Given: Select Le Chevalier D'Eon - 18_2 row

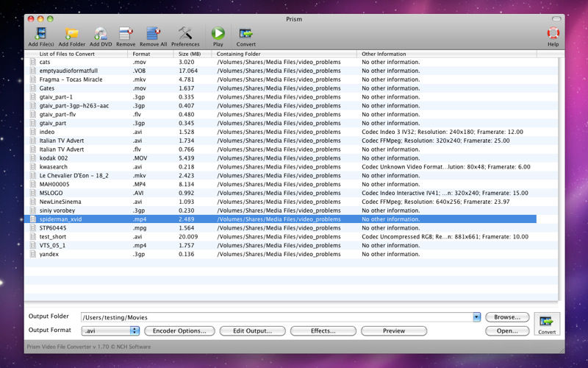Looking at the screenshot, I should (281, 176).
